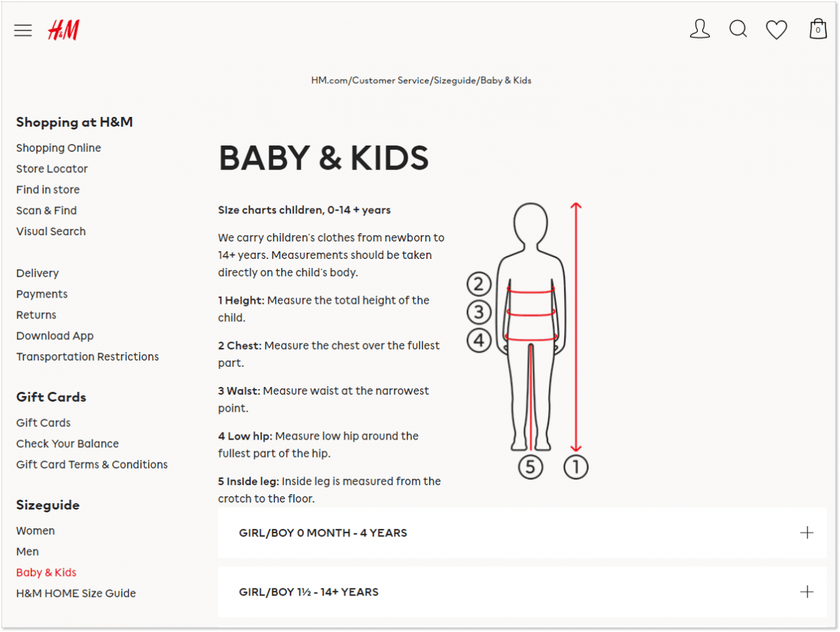Image resolution: width=840 pixels, height=632 pixels.
Task: Click the H&M logo
Action: (63, 30)
